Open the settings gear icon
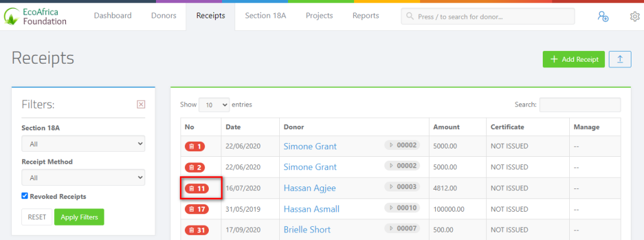This screenshot has width=644, height=240. (635, 16)
